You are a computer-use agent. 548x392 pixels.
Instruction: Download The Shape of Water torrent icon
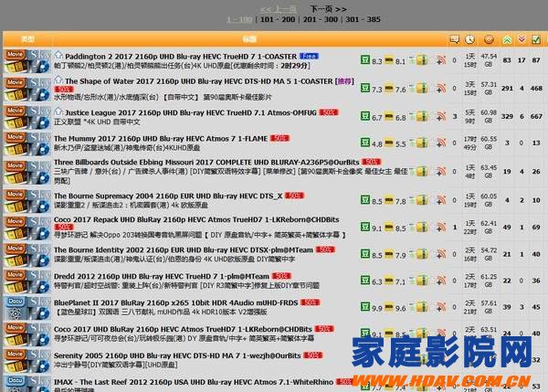coord(422,88)
